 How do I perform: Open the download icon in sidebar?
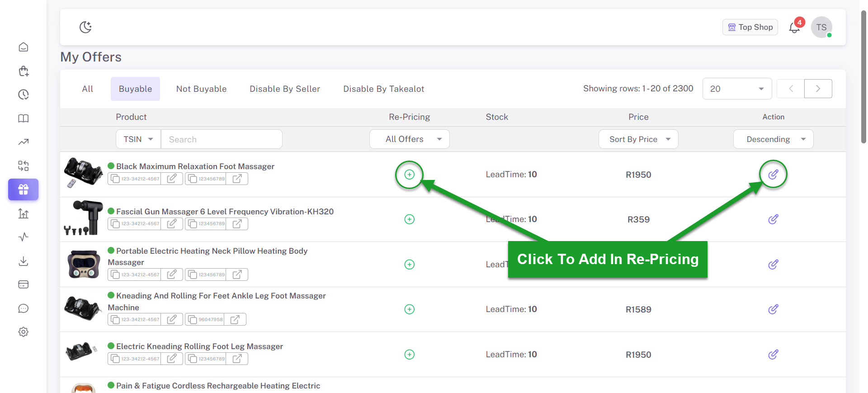(24, 261)
